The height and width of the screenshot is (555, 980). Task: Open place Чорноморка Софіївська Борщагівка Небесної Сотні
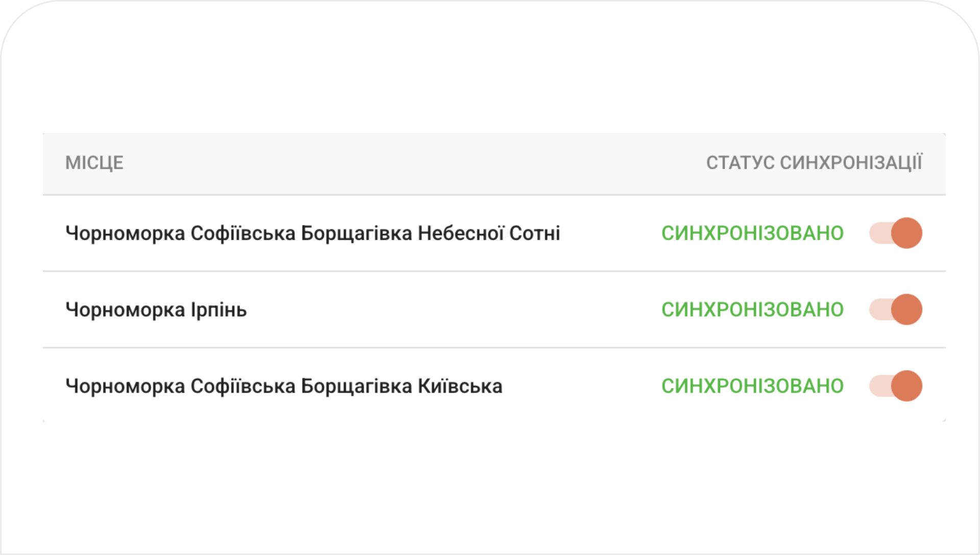coord(313,233)
